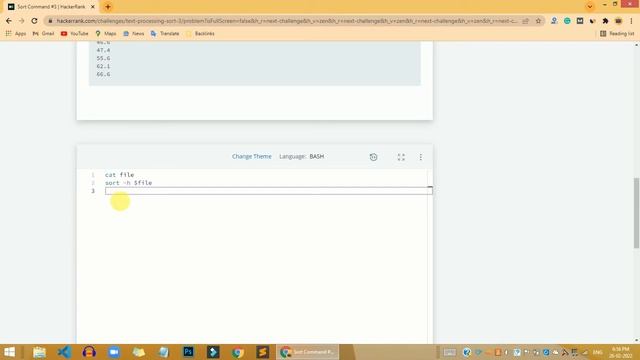Click the hackerrank.com address bar
This screenshot has width=640, height=360.
coord(286,21)
